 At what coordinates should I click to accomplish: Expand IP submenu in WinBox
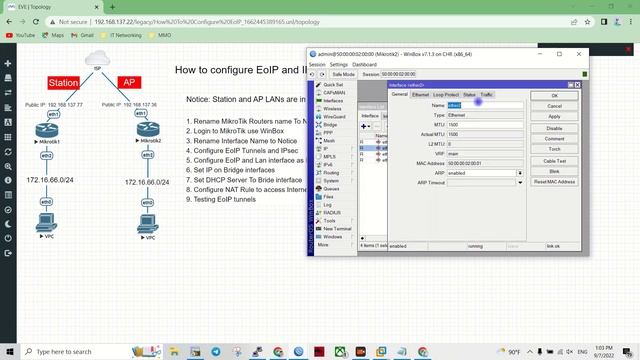(x=353, y=149)
